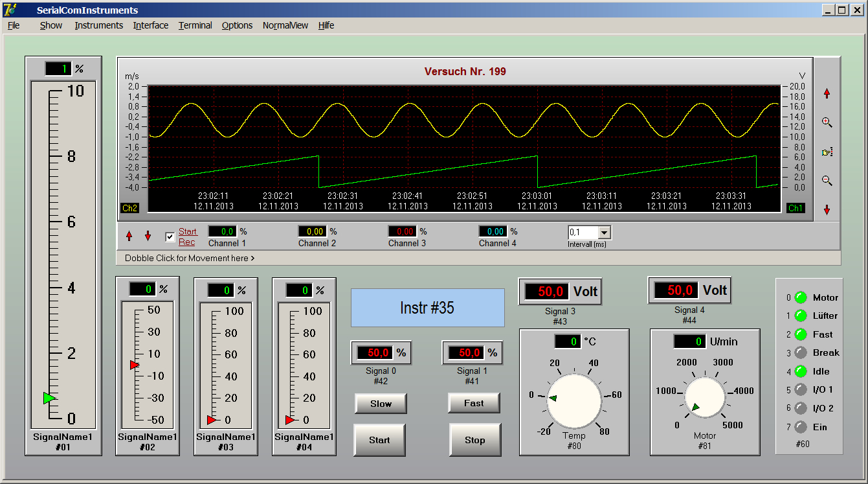
Task: Click the red pointer on #04 gauge
Action: (x=290, y=420)
